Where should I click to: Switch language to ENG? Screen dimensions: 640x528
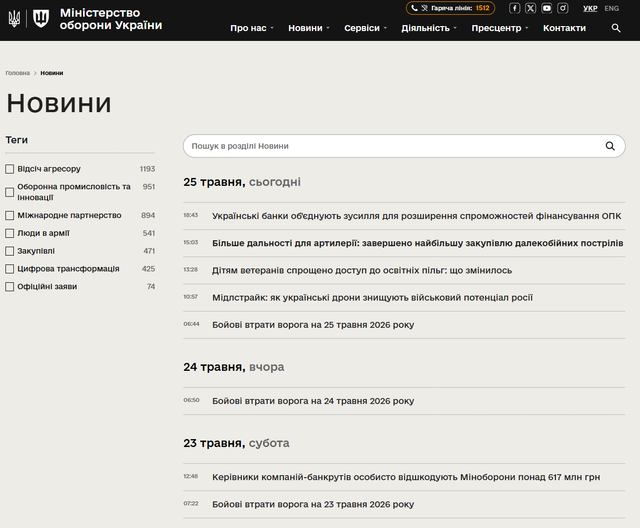(611, 8)
